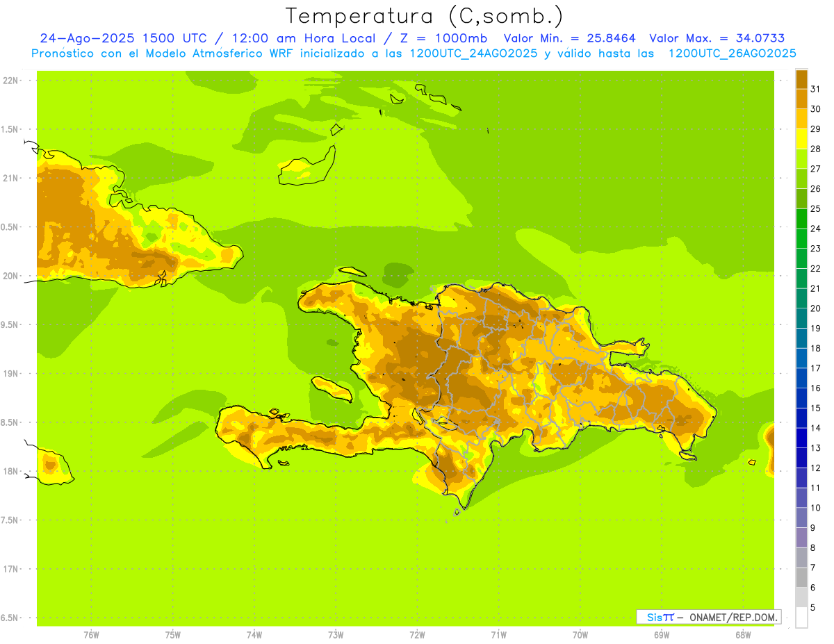Image resolution: width=834 pixels, height=644 pixels.
Task: Click 'Valor Min. = 25.8464' in the header
Action: 570,38
